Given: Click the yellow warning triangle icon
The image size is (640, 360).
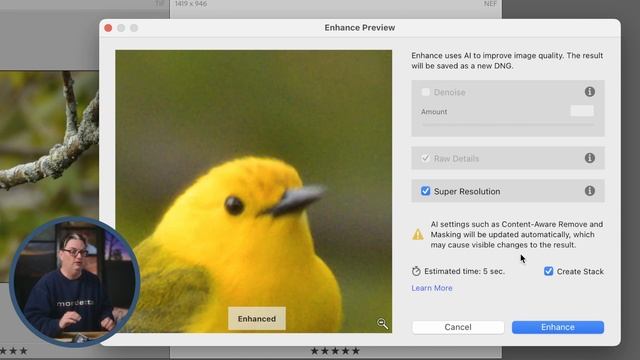Looking at the screenshot, I should click(x=418, y=234).
